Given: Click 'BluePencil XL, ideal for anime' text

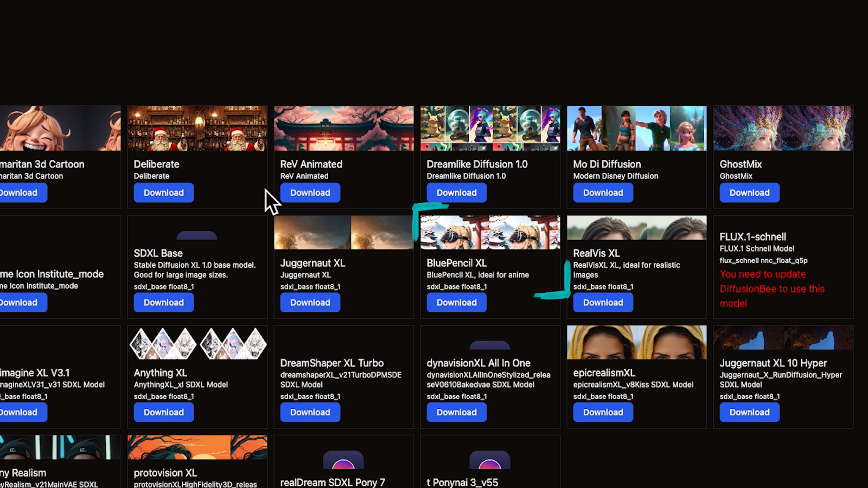Looking at the screenshot, I should coord(478,275).
